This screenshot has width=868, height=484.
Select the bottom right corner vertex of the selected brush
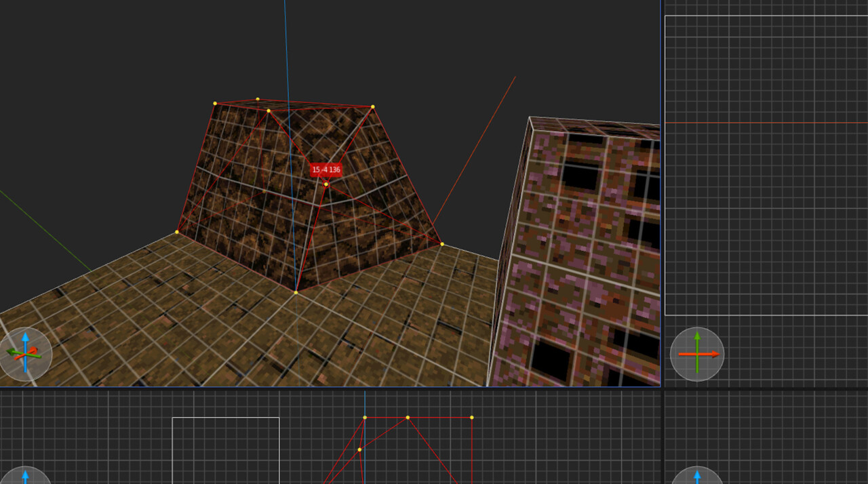442,244
